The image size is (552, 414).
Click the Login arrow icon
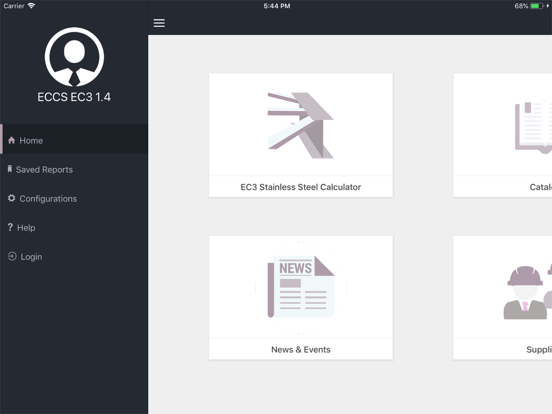pos(12,256)
